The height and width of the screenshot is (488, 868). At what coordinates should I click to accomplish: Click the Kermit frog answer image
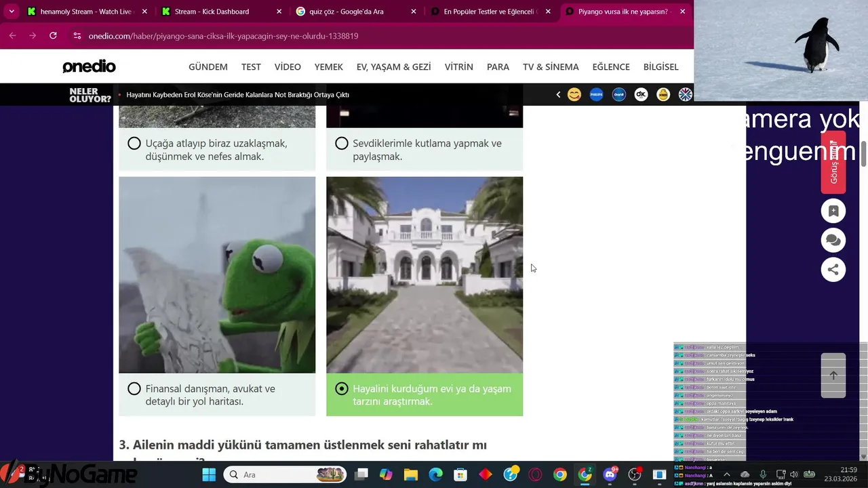pyautogui.click(x=217, y=274)
